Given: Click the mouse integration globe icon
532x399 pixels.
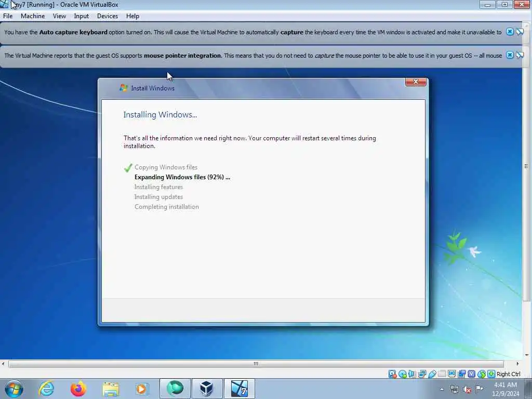Looking at the screenshot, I should click(x=481, y=374).
